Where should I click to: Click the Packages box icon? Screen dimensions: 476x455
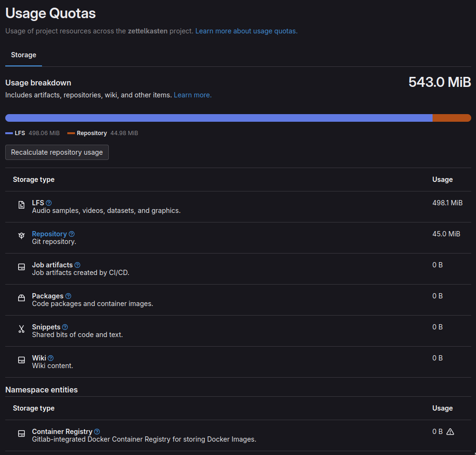[x=21, y=298]
